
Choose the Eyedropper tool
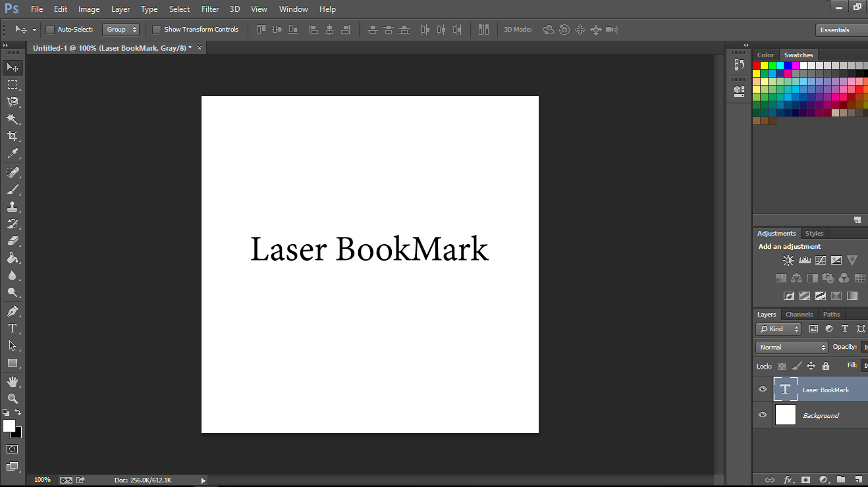(12, 154)
